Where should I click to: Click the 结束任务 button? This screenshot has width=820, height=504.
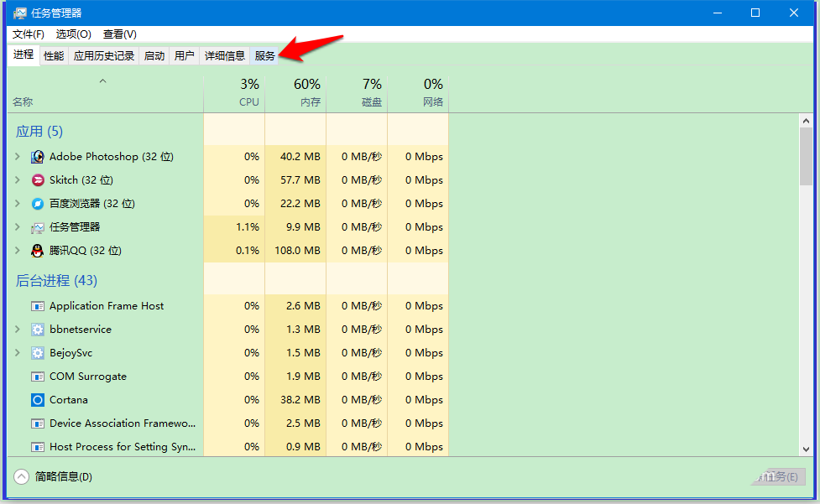click(779, 475)
